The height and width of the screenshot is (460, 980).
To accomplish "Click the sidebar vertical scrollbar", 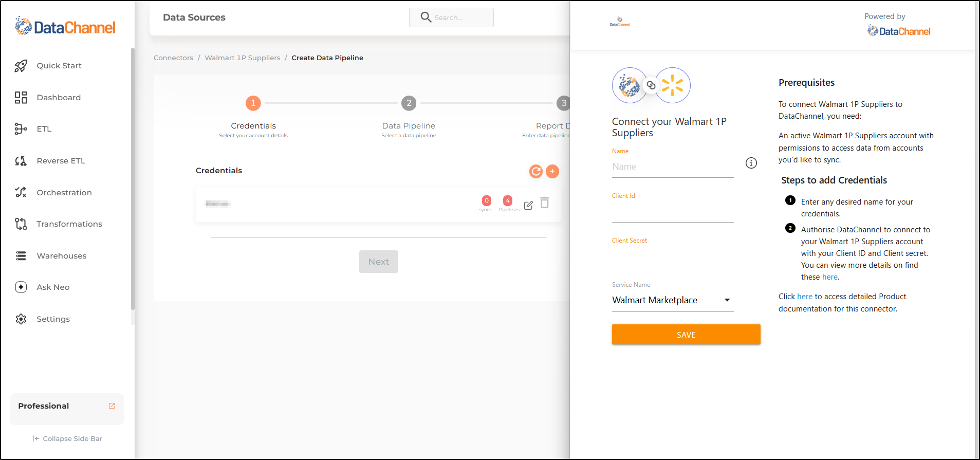I will click(x=133, y=178).
